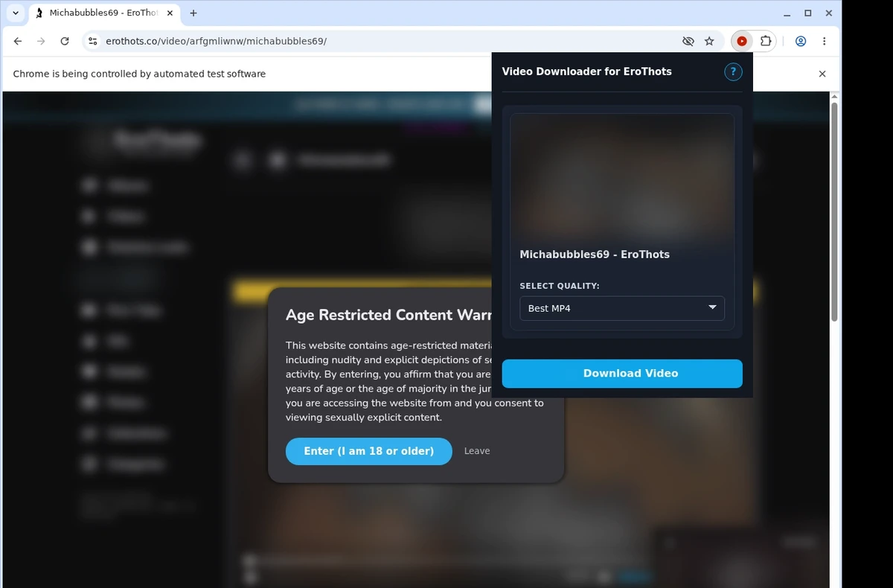Click the blurred video thumbnail in the popup
The height and width of the screenshot is (588, 893).
click(622, 177)
